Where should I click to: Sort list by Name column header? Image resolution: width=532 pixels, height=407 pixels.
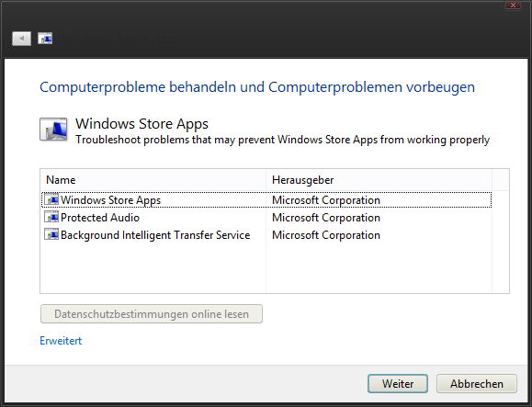coord(153,180)
